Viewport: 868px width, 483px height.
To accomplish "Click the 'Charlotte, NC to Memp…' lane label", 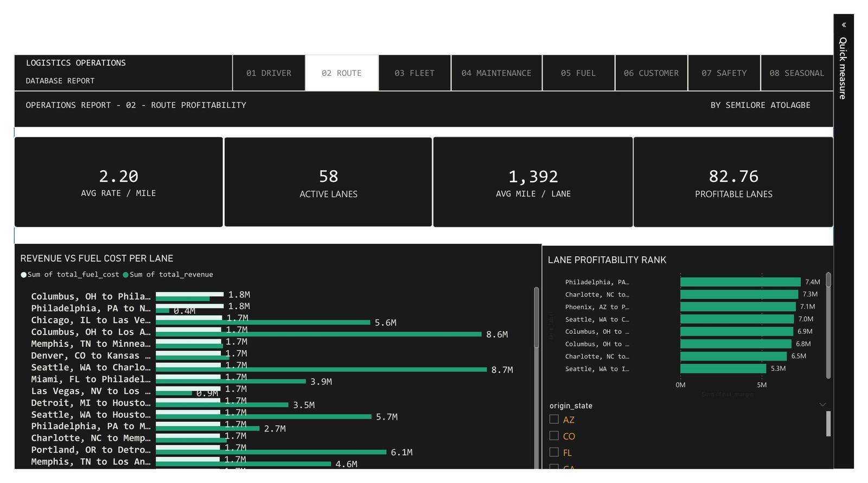I will (x=91, y=438).
